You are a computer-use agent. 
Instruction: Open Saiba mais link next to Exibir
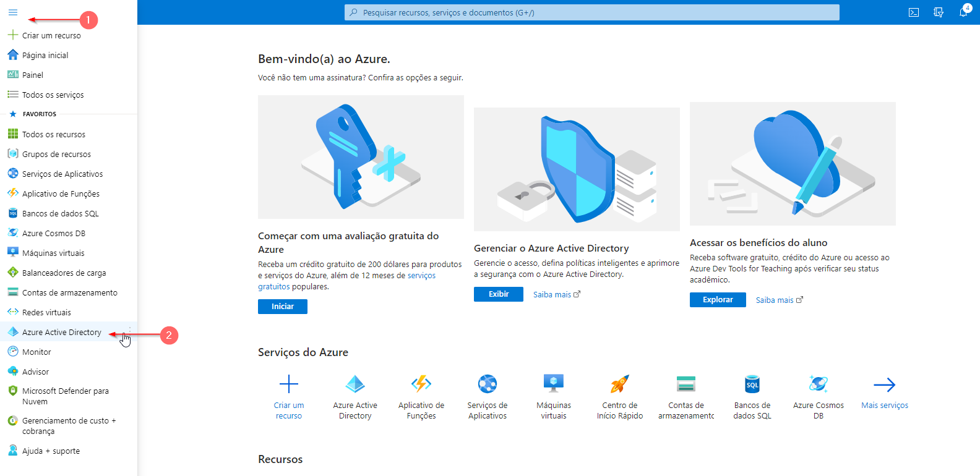point(557,295)
